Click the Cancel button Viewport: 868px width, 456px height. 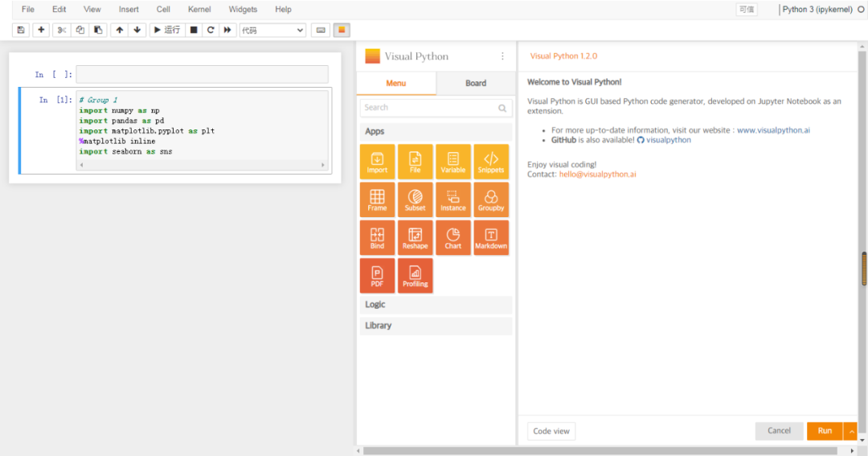point(779,430)
